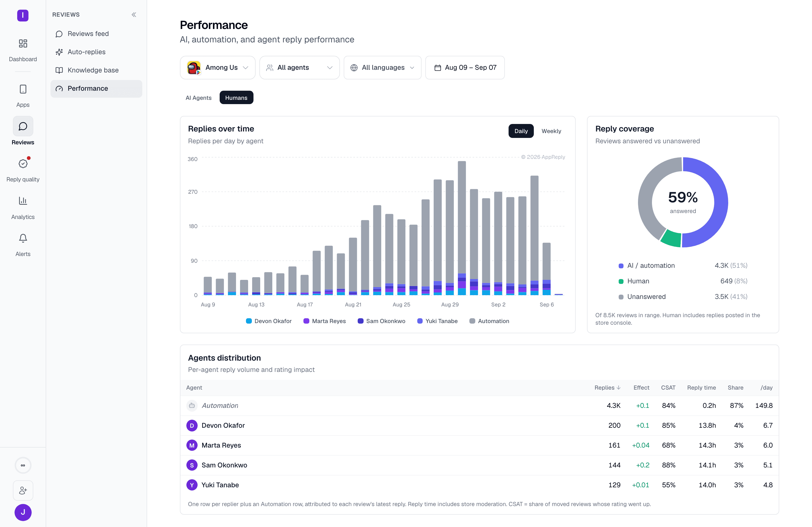This screenshot has height=527, width=812.
Task: Collapse the Reviews sidebar panel
Action: [x=134, y=15]
